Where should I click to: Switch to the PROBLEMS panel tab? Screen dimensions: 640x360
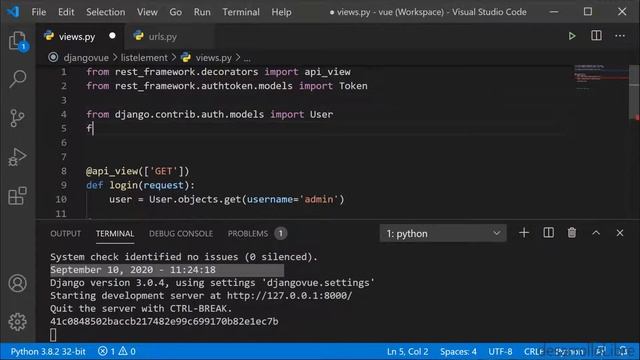pos(257,233)
